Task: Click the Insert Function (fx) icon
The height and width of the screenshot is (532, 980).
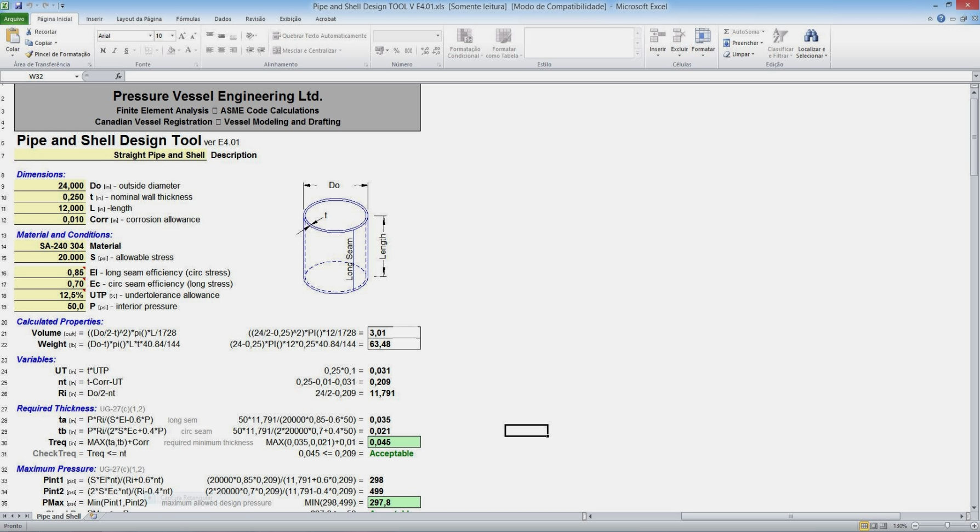Action: pos(118,76)
